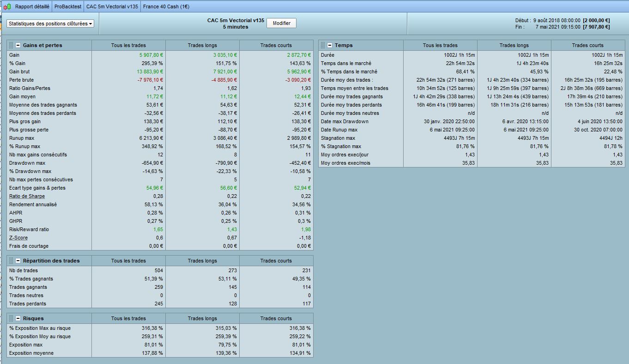Click Trades courts header in Gains et pertes
Screen dimensions: 629x364
click(276, 45)
